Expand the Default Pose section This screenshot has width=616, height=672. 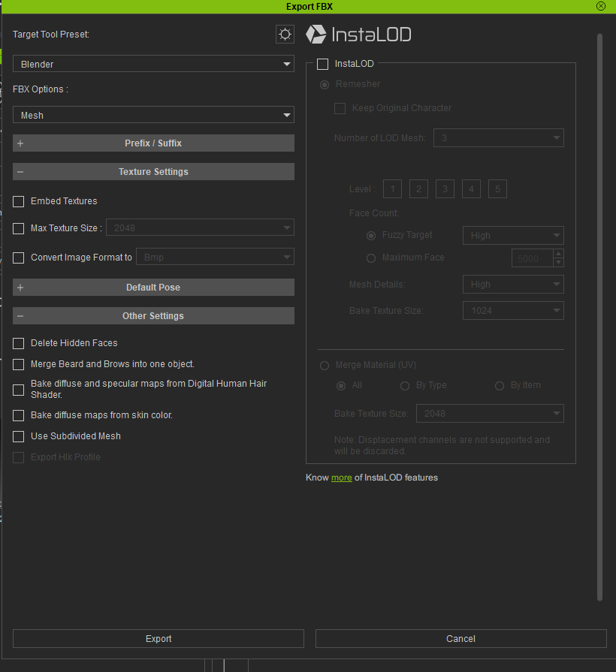point(153,287)
